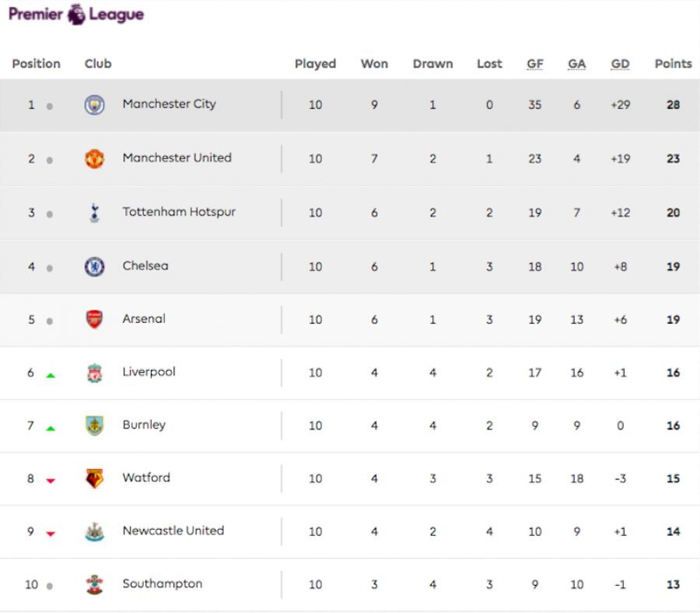Select the Southampton table row

[x=350, y=585]
